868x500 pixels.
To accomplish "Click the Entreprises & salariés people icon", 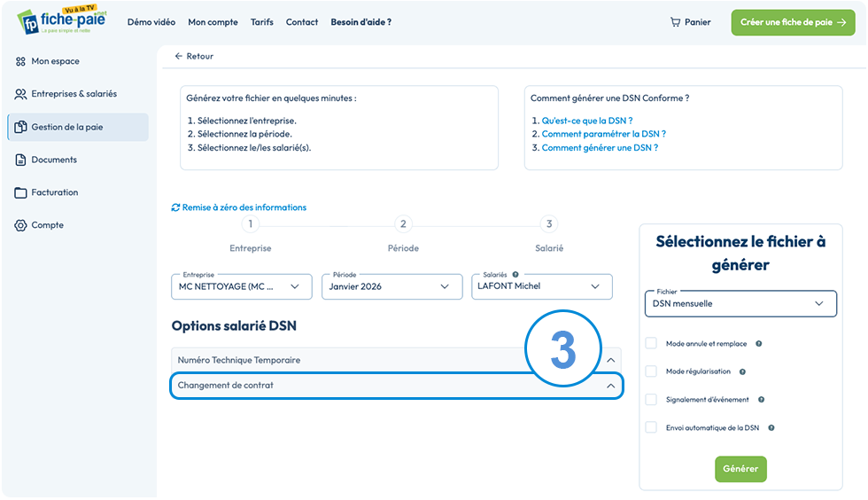I will [x=20, y=94].
